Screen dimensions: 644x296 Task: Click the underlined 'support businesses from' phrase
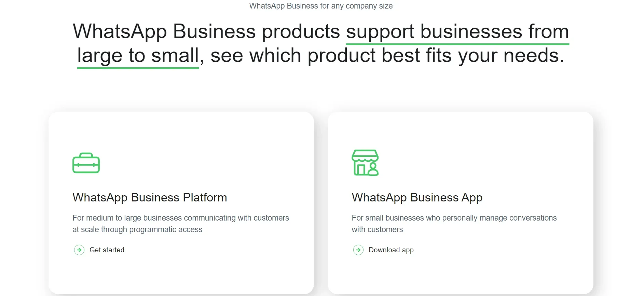point(457,32)
